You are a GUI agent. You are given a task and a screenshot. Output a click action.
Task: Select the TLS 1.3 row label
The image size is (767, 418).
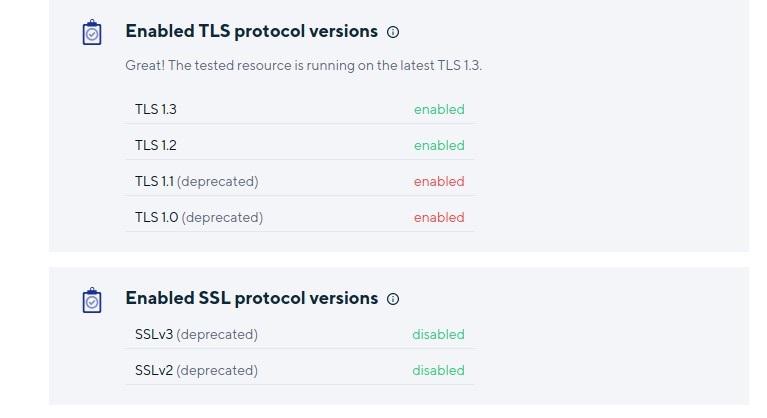[x=156, y=110]
